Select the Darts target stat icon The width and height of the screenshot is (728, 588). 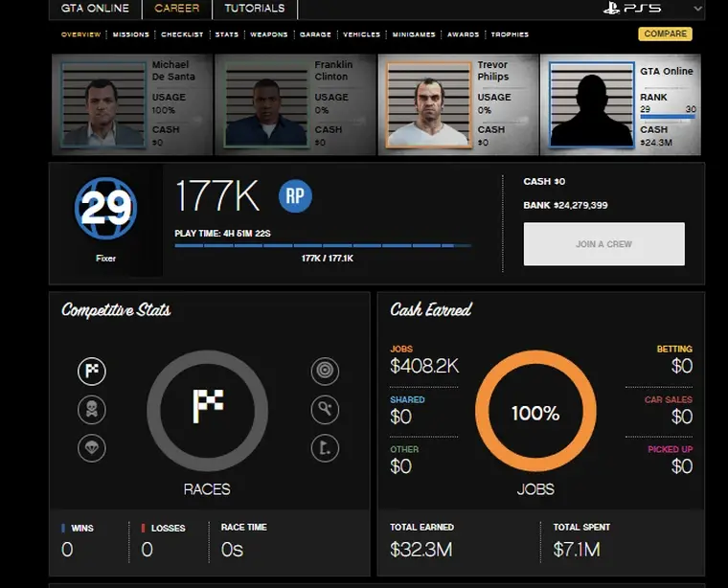[x=325, y=373]
